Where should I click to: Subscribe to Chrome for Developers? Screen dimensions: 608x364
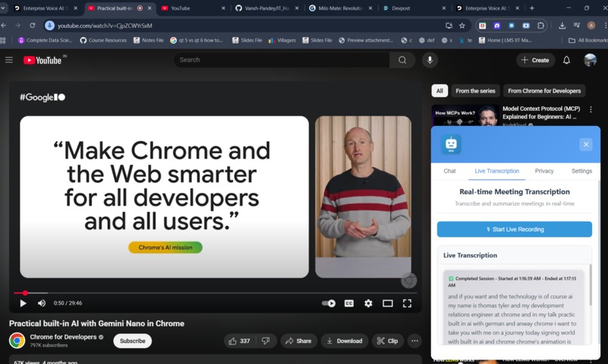click(133, 341)
